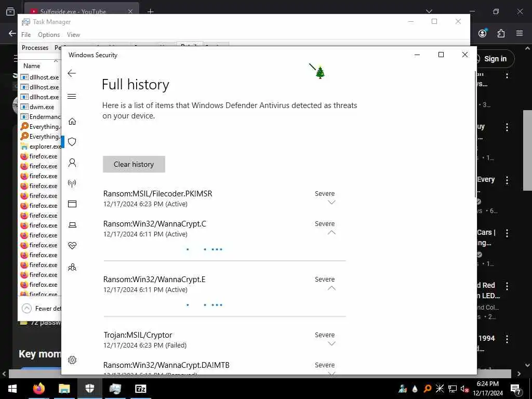Viewport: 532px width, 399px height.
Task: Open Firefox list all tabs dropdown
Action: (x=429, y=11)
